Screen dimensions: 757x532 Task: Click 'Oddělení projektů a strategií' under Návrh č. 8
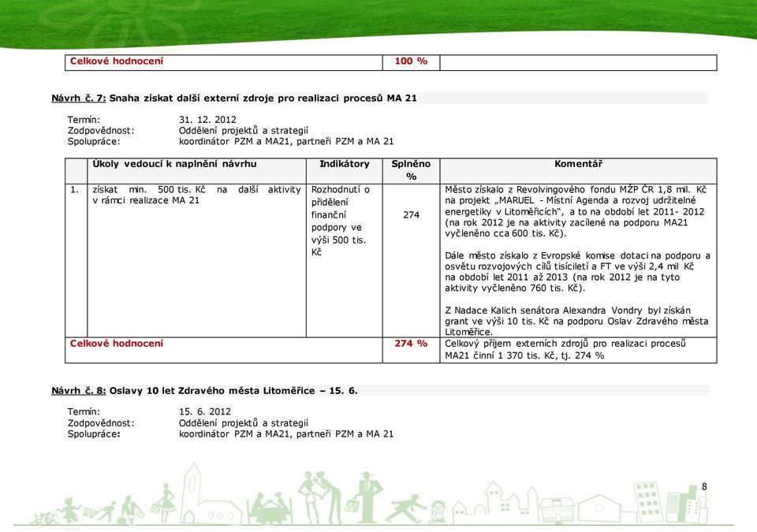click(x=244, y=423)
